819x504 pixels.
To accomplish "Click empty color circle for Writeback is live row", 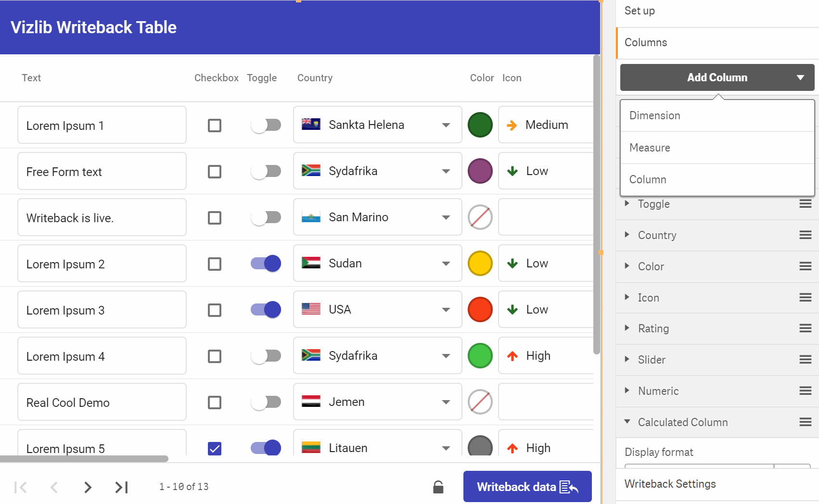I will (x=480, y=217).
